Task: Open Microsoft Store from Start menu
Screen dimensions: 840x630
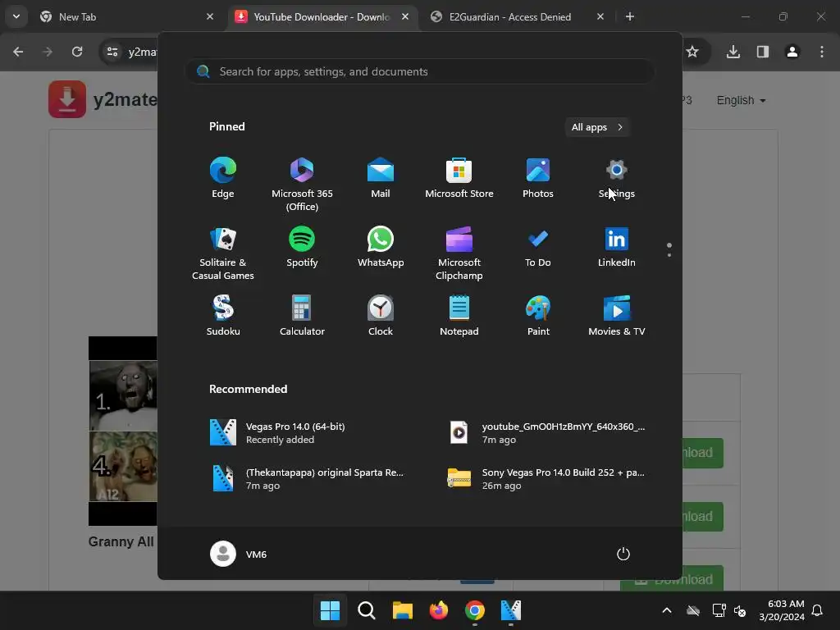Action: [x=459, y=178]
